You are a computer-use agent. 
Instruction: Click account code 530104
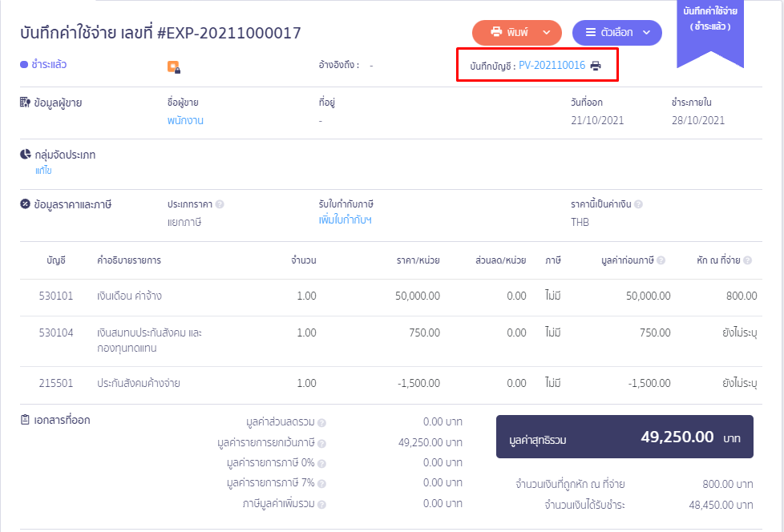point(56,332)
